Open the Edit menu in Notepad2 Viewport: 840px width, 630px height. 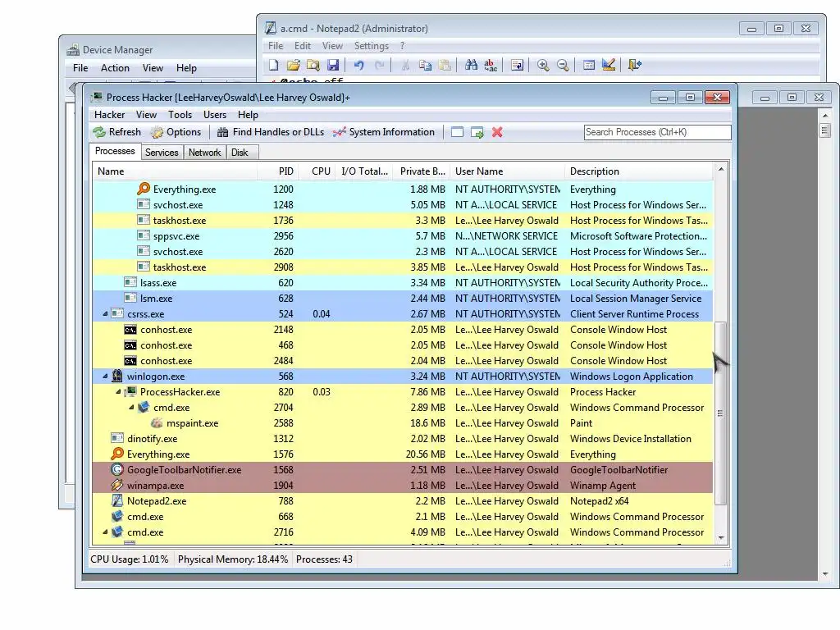303,46
